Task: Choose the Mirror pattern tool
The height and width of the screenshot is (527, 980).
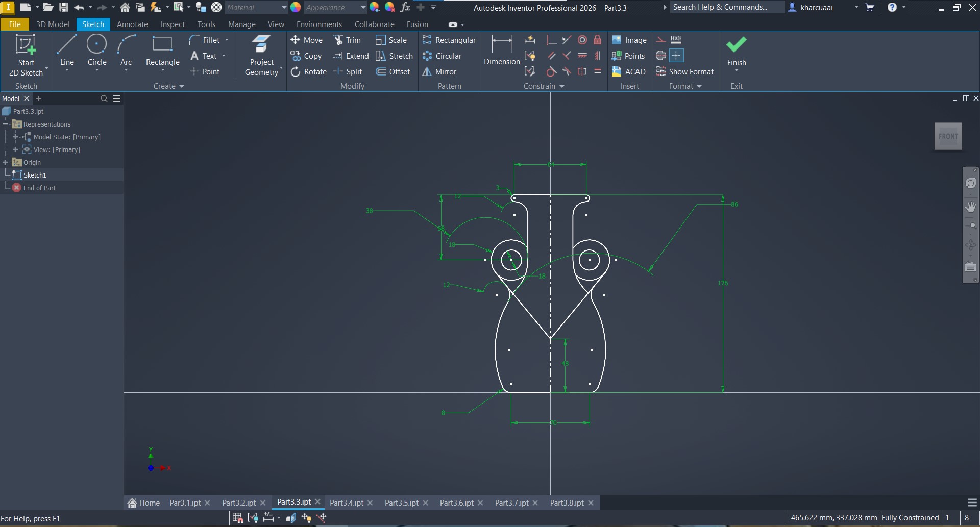Action: [439, 72]
